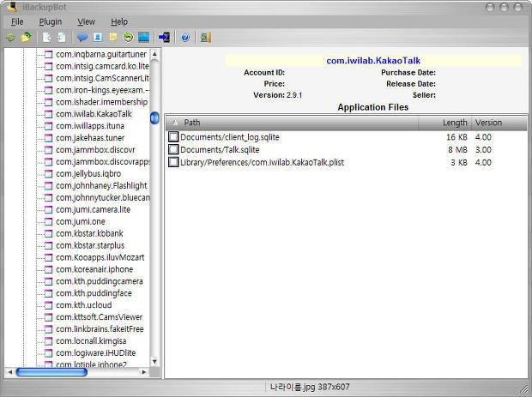The width and height of the screenshot is (532, 397).
Task: Click the icon next to com.koreanair.iphone
Action: point(49,269)
